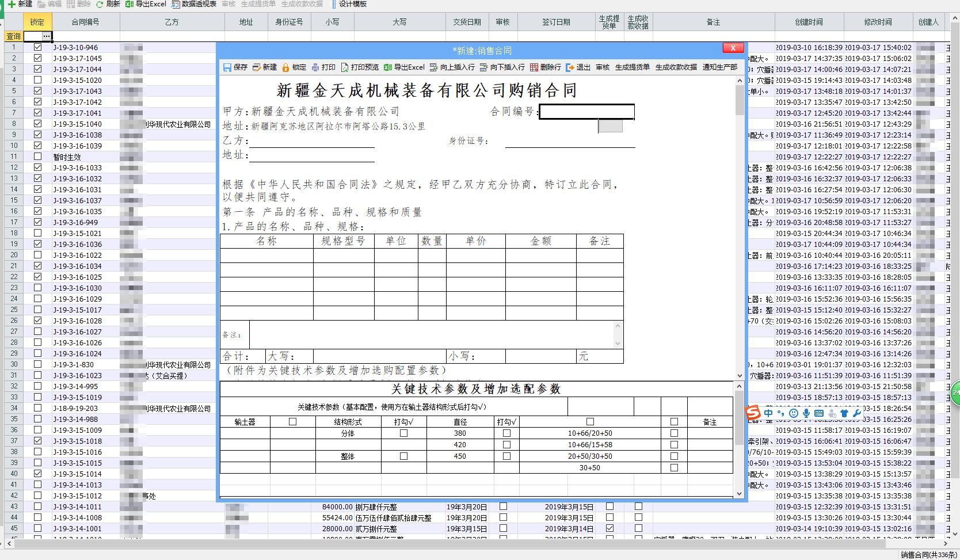
Task: Click the top form scrollbar thumb
Action: pyautogui.click(x=740, y=101)
